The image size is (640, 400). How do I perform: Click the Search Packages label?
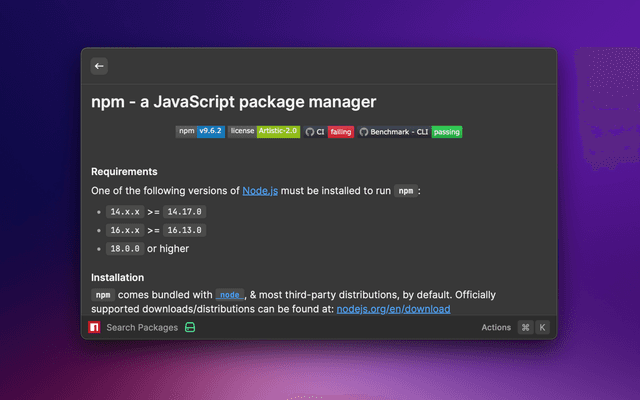point(142,327)
